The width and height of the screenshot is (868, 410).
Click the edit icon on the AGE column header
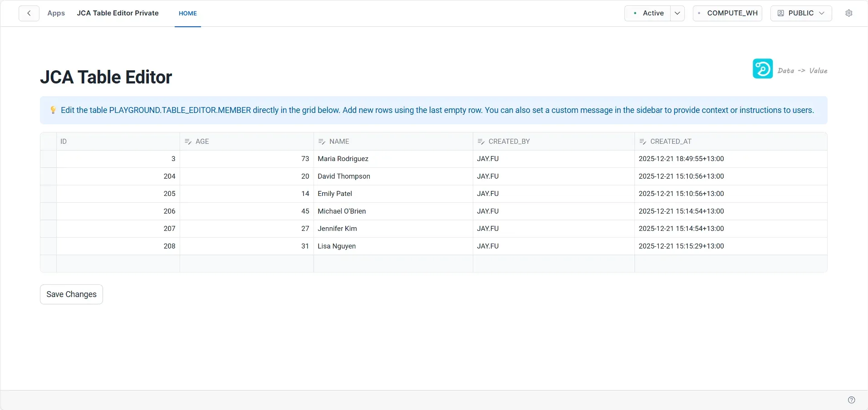tap(188, 141)
